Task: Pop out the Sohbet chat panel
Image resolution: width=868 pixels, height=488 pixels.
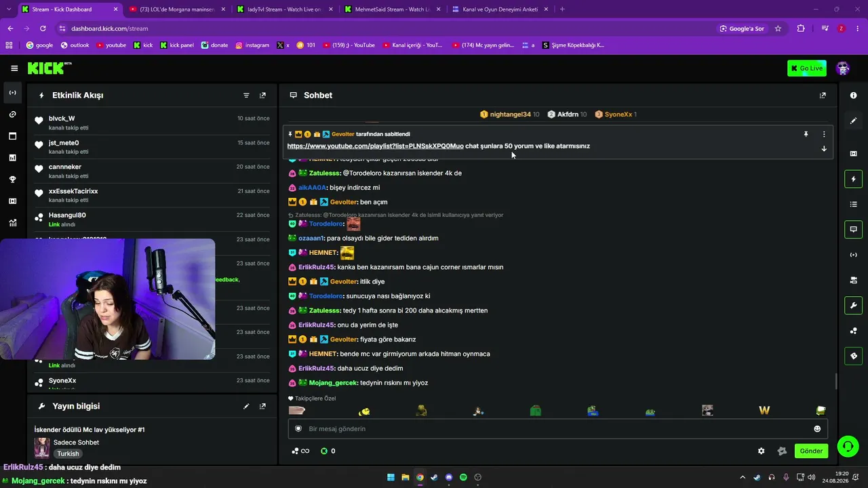Action: (x=823, y=96)
